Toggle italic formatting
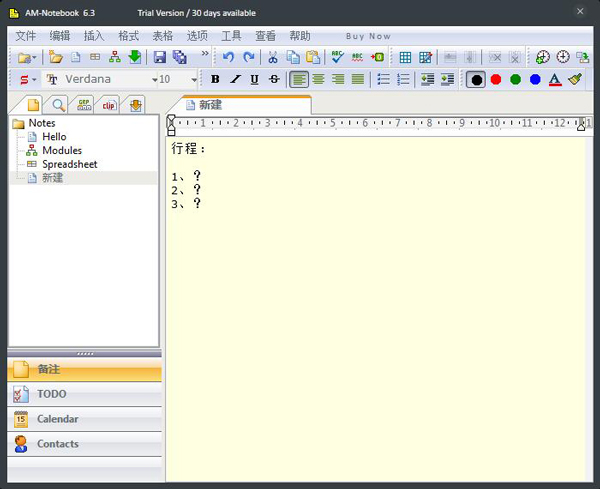Image resolution: width=600 pixels, height=489 pixels. click(235, 79)
